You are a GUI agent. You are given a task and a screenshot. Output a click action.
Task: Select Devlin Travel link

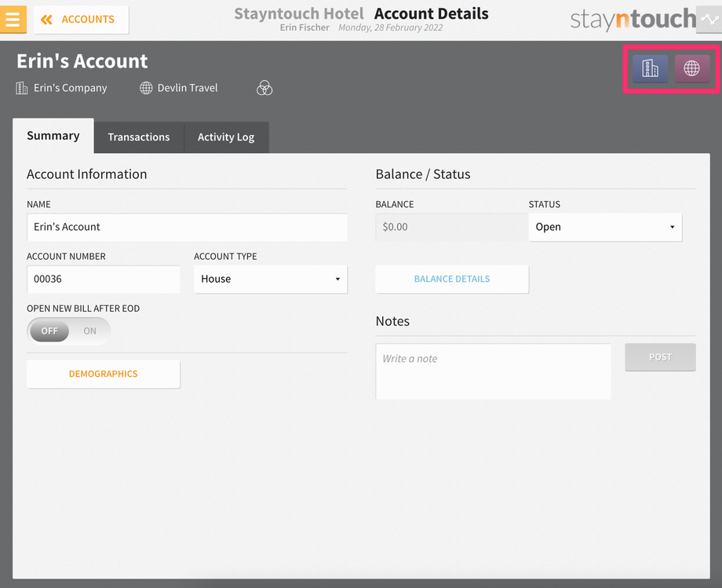pyautogui.click(x=188, y=88)
